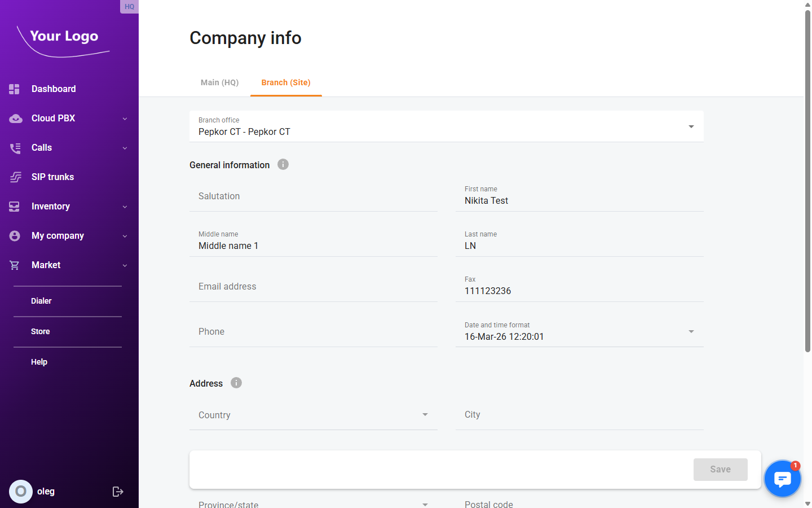Open the Branch office dropdown
Screen dimensions: 812x508
tap(690, 126)
